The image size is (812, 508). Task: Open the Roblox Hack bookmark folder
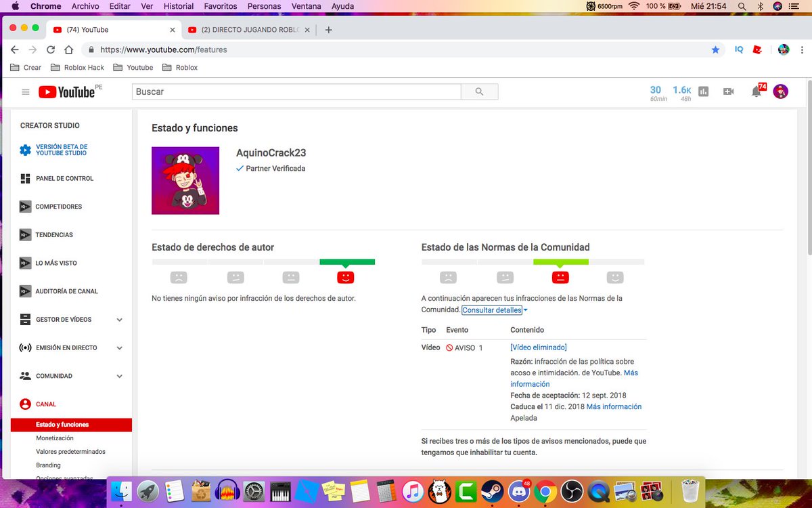pyautogui.click(x=77, y=68)
